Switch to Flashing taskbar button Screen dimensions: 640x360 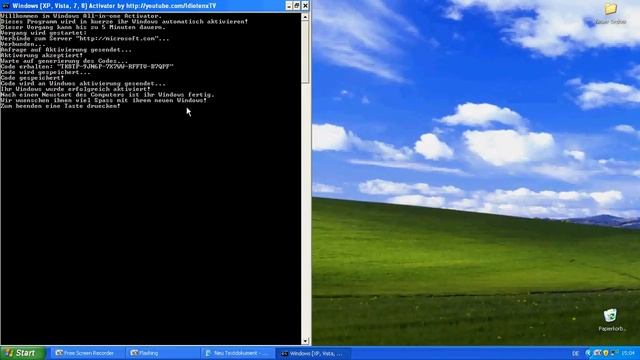161,353
